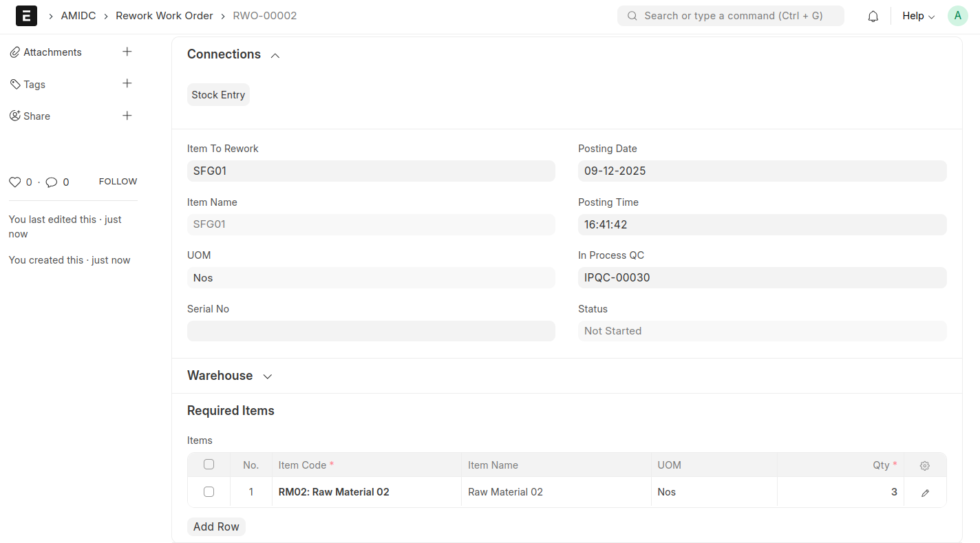The width and height of the screenshot is (980, 543).
Task: Open the notifications bell
Action: click(x=873, y=16)
